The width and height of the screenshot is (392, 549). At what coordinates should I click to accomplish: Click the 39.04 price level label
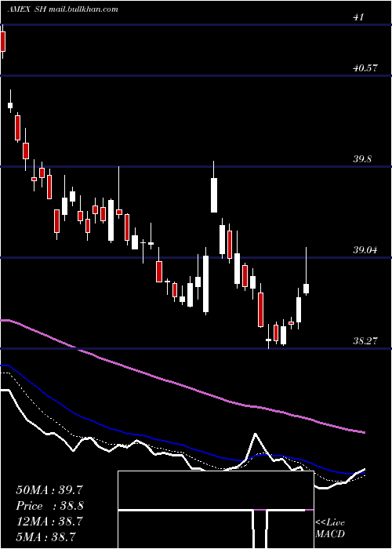click(x=365, y=250)
